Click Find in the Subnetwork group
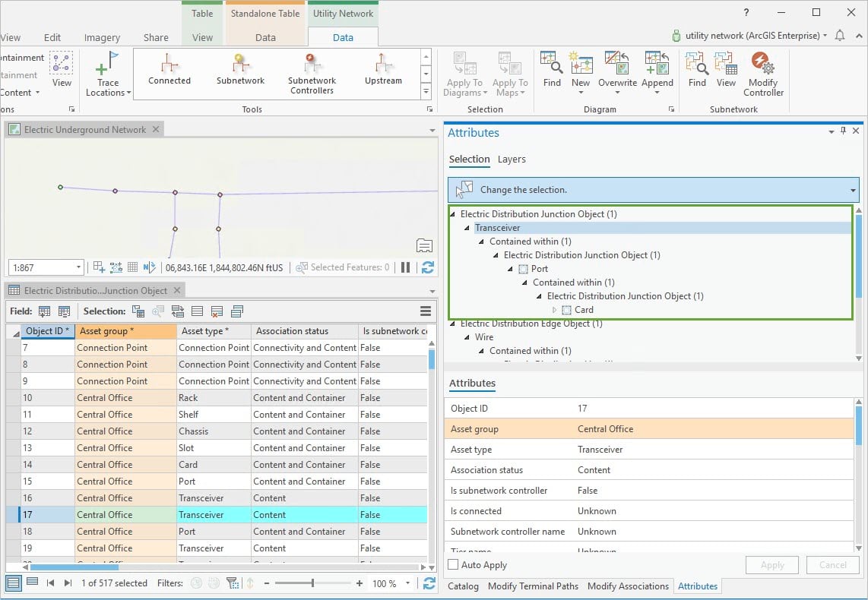This screenshot has width=868, height=600. [x=697, y=70]
